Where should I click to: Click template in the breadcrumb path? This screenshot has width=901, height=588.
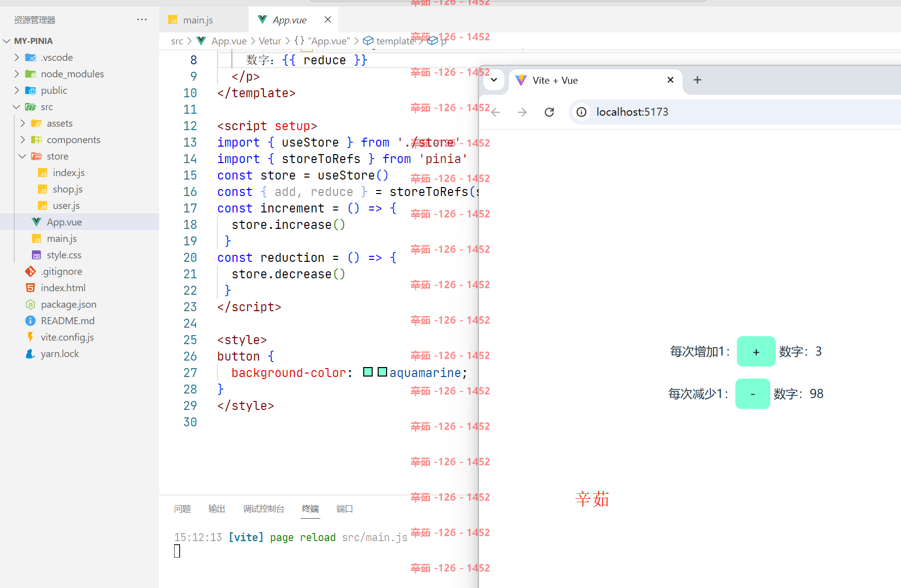395,41
